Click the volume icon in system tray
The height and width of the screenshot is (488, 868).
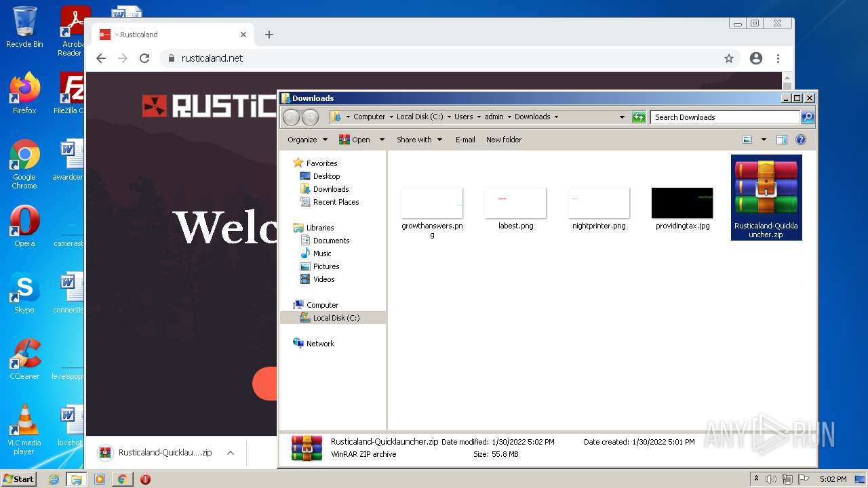(x=770, y=479)
